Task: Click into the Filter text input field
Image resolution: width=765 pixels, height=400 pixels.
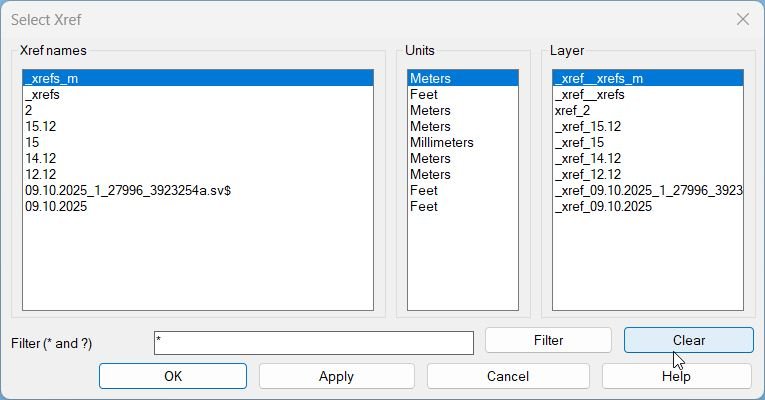Action: [x=313, y=343]
